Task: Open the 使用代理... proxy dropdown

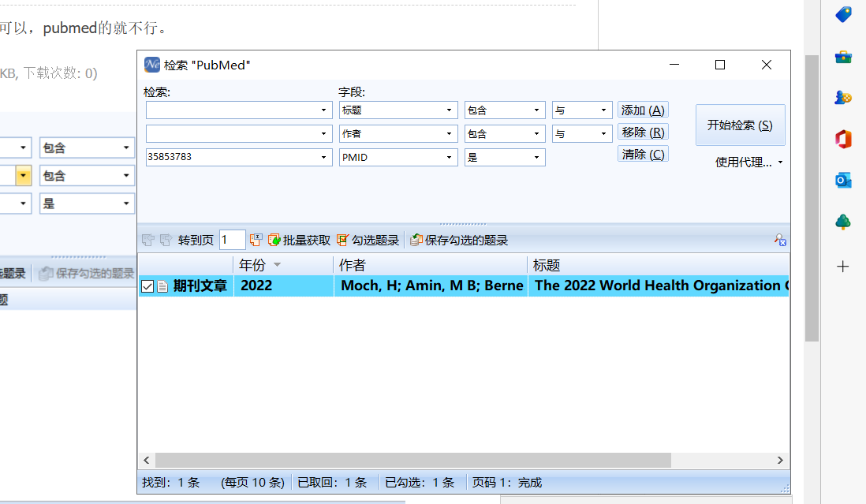Action: point(780,162)
